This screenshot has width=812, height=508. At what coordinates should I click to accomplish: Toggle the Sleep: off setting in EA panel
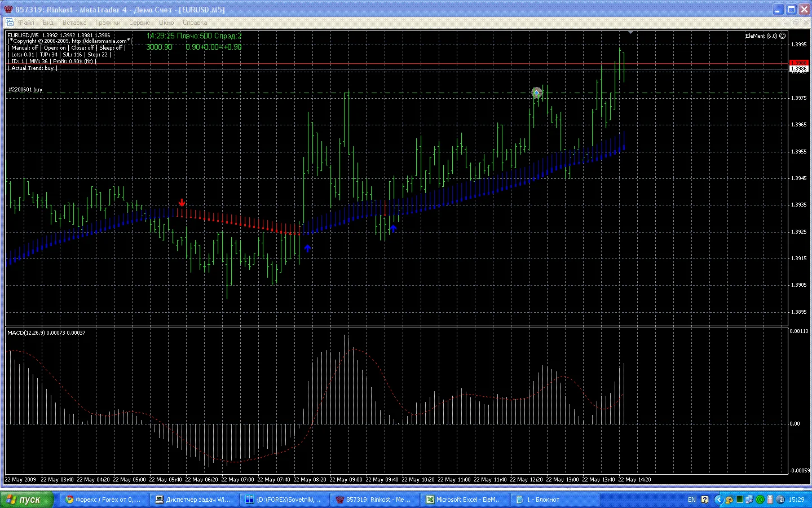point(109,47)
